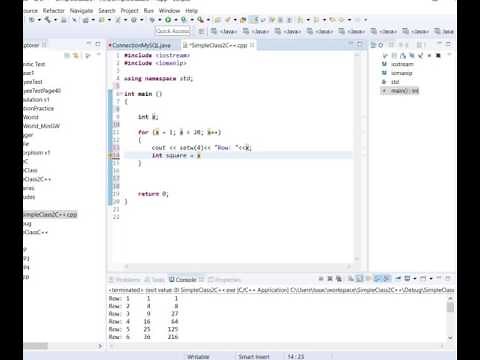This screenshot has height=360, width=480.
Task: Open the Problems view tab
Action: click(125, 279)
